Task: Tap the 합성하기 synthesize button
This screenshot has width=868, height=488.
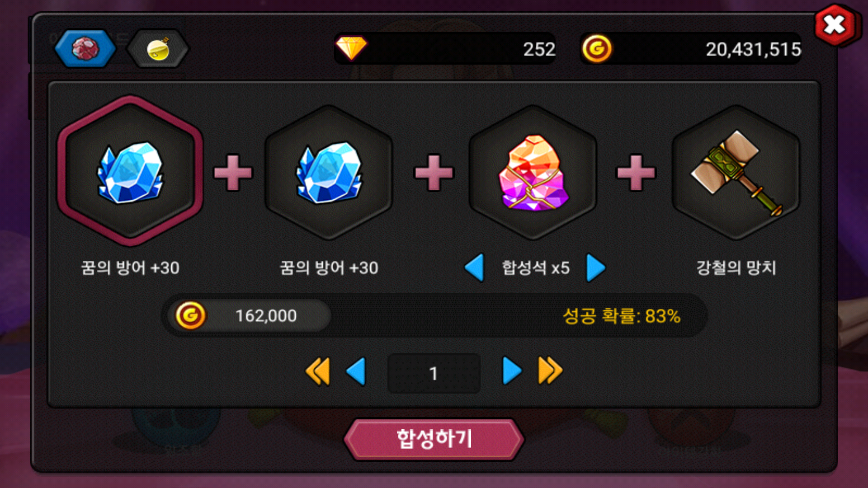Action: click(x=434, y=439)
